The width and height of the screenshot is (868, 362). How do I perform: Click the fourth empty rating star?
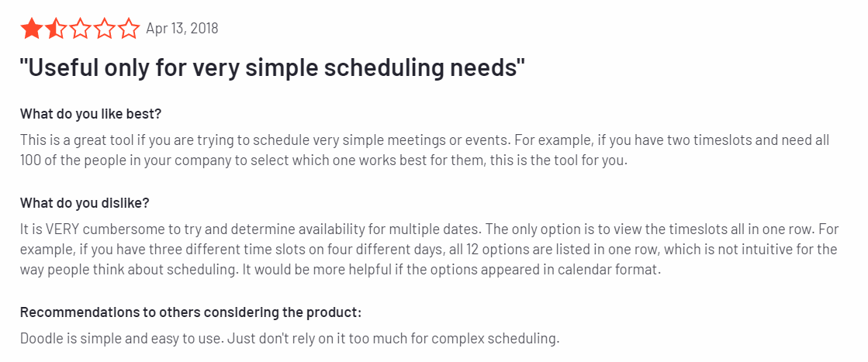pyautogui.click(x=104, y=29)
